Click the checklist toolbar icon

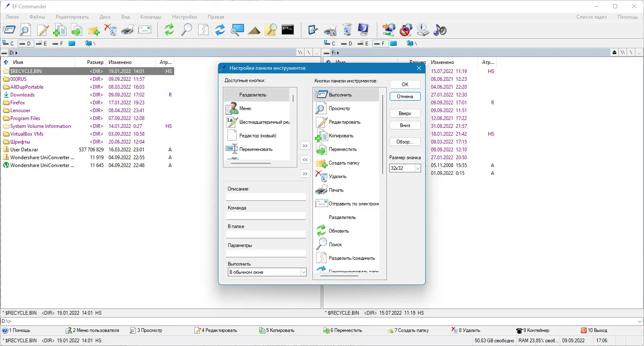[313, 30]
